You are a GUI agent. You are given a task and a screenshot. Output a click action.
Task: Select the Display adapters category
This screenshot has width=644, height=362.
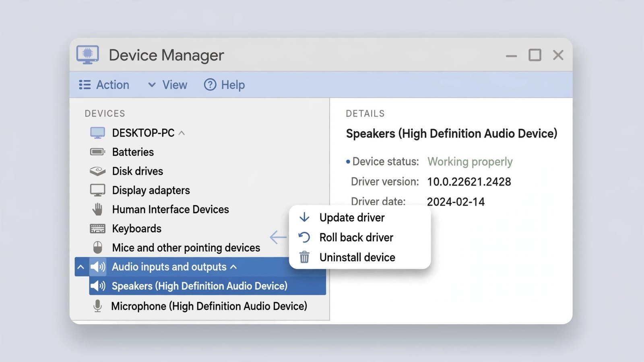(151, 190)
